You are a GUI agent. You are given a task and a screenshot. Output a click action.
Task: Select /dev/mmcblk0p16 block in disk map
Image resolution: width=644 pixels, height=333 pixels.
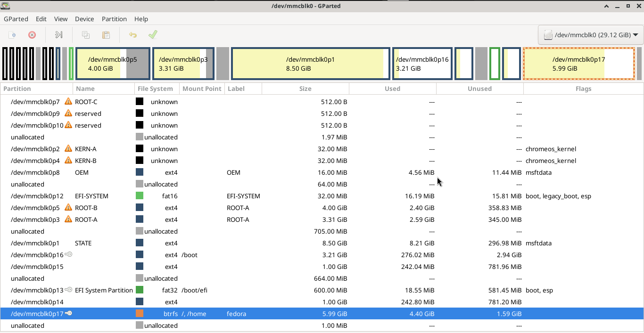pos(422,64)
